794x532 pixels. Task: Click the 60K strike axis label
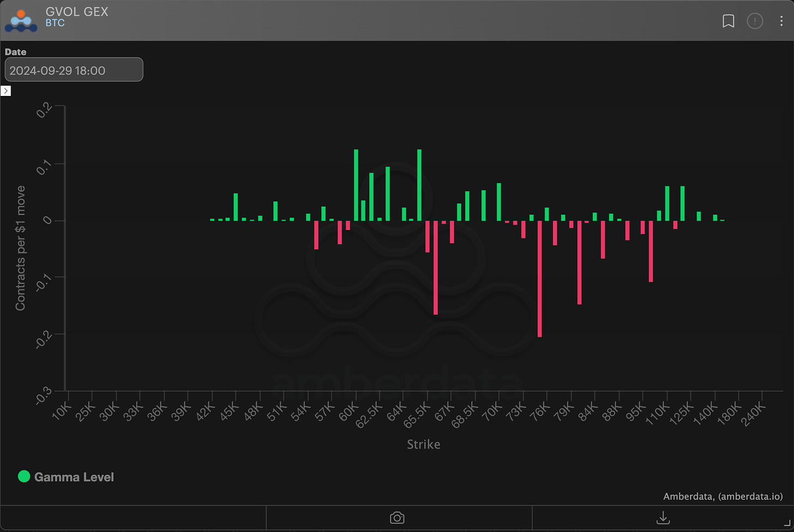click(348, 413)
